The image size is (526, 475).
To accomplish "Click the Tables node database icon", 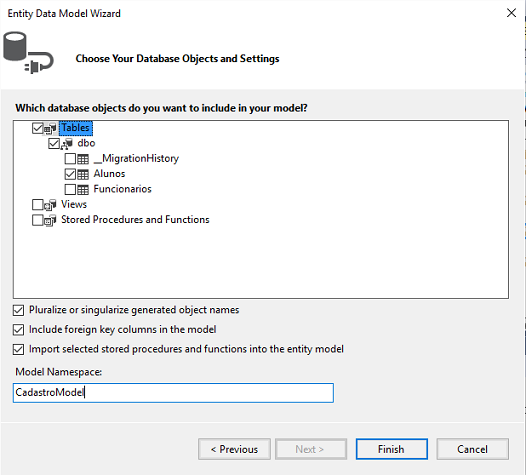I will [50, 128].
